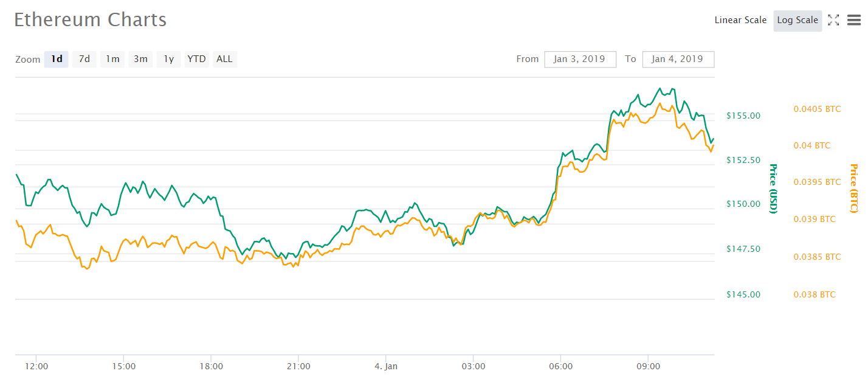Click the $155.00 USD axis label
This screenshot has width=868, height=382.
(x=743, y=116)
